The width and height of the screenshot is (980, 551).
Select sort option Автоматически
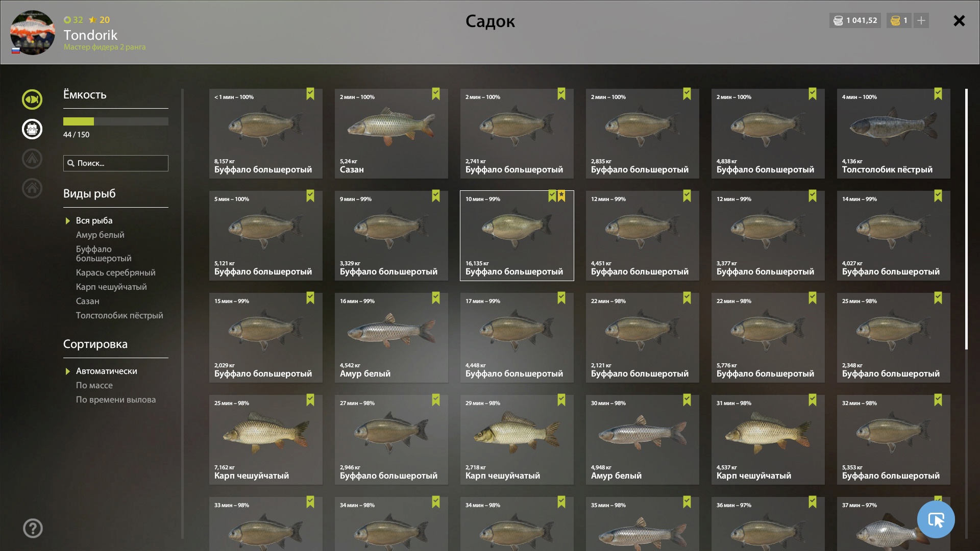[106, 371]
